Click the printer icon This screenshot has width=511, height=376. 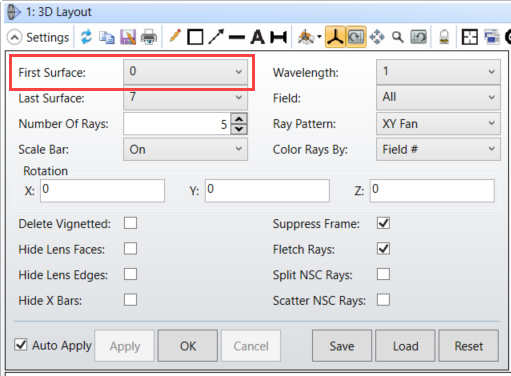tap(149, 37)
